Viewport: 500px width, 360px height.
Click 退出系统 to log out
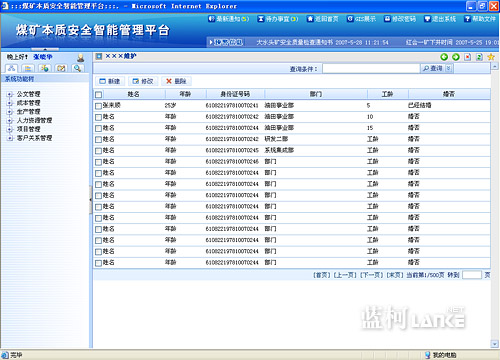(440, 19)
